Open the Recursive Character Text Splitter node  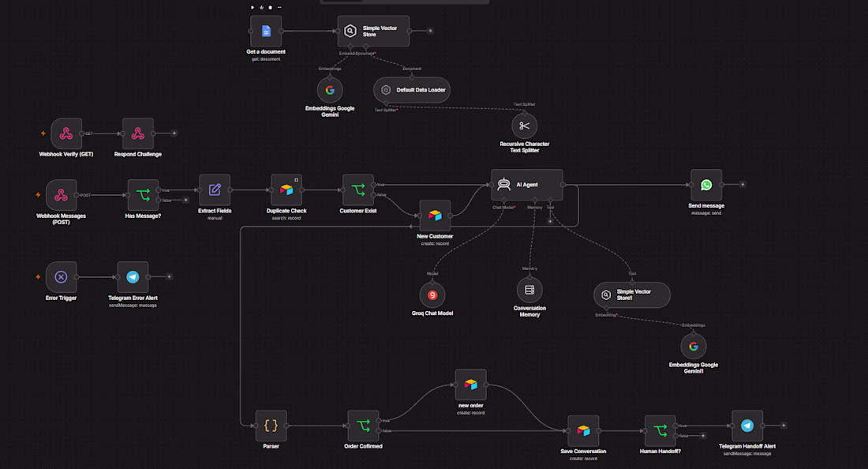pyautogui.click(x=524, y=126)
